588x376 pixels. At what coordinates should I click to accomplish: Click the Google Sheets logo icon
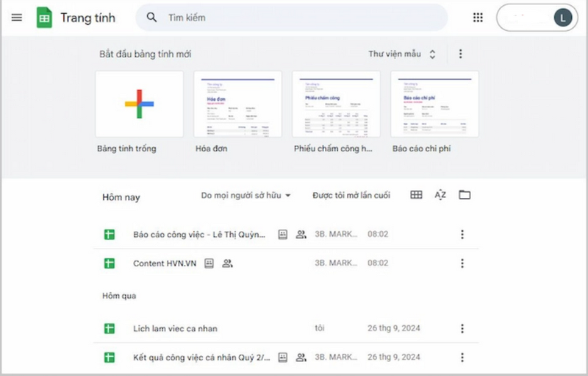[x=44, y=18]
